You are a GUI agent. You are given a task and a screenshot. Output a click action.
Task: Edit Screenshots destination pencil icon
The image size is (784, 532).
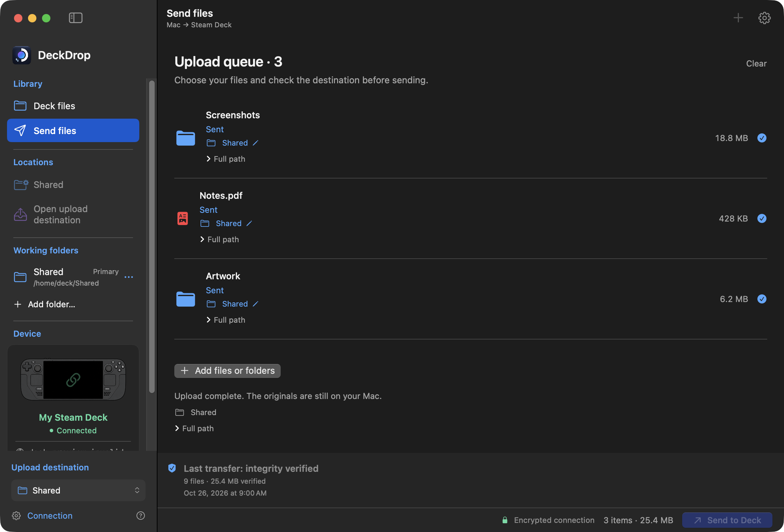point(255,143)
